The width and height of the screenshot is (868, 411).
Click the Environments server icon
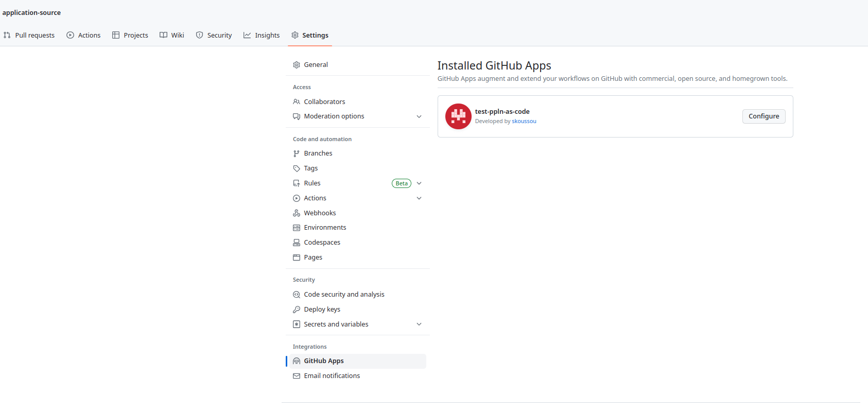pyautogui.click(x=297, y=228)
